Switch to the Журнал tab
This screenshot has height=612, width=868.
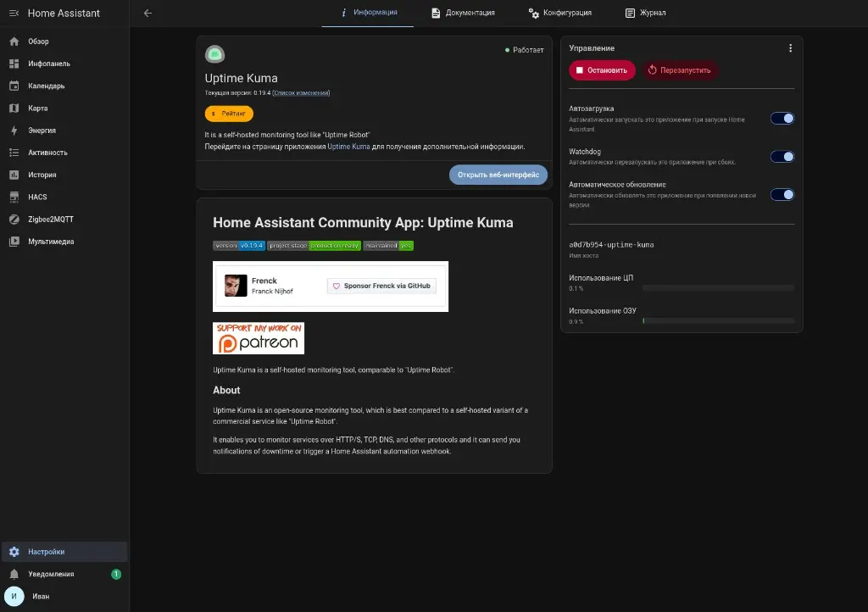coord(645,13)
